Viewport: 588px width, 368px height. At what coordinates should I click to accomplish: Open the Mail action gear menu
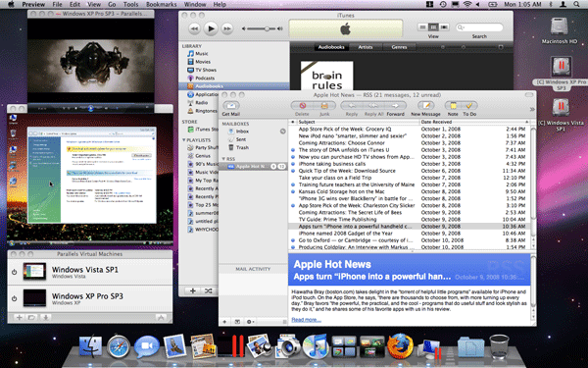click(250, 322)
